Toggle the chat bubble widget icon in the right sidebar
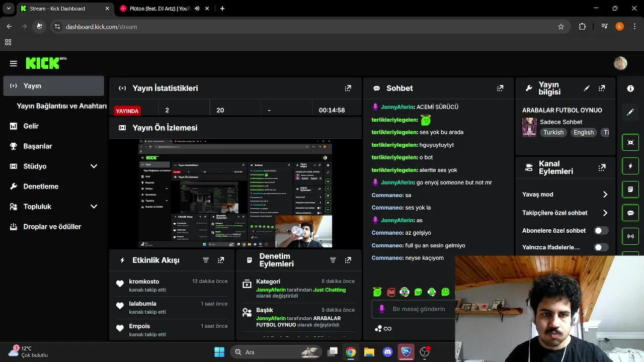644x362 pixels. click(630, 213)
